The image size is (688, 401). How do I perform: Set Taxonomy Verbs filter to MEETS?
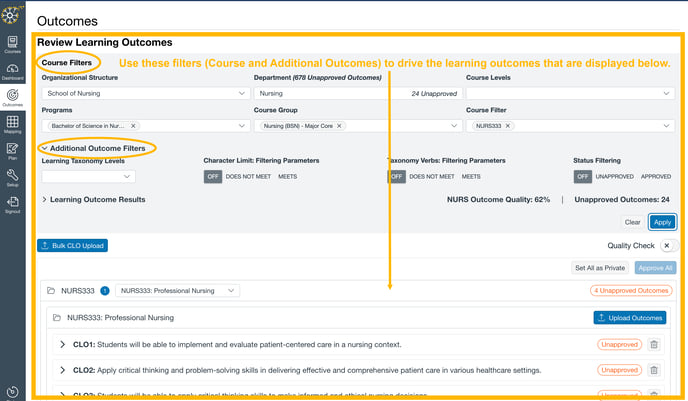[471, 176]
